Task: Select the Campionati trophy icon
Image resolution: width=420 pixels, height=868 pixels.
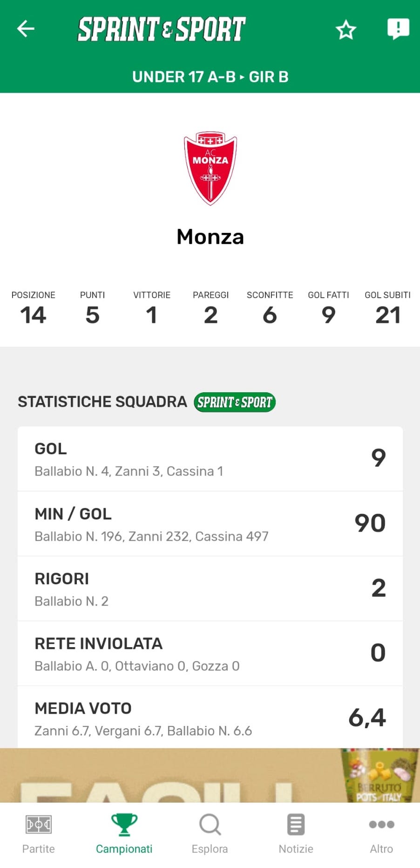Action: [x=124, y=825]
